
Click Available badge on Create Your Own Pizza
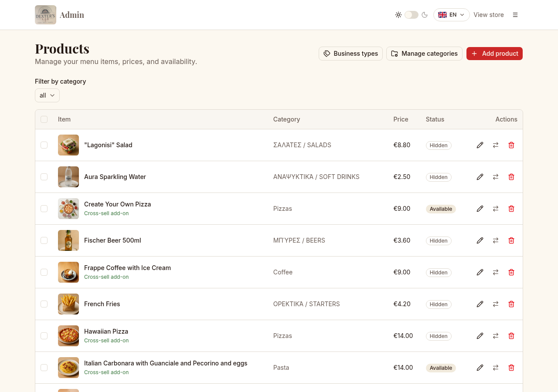point(441,209)
